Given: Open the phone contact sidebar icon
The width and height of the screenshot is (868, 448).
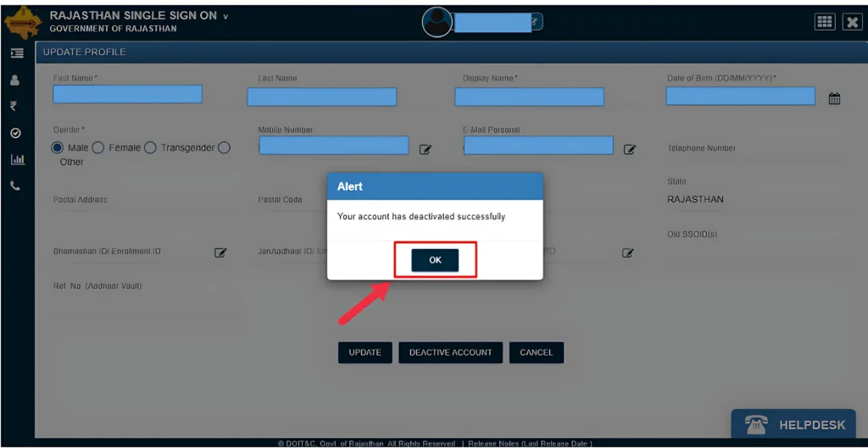Looking at the screenshot, I should pos(15,186).
